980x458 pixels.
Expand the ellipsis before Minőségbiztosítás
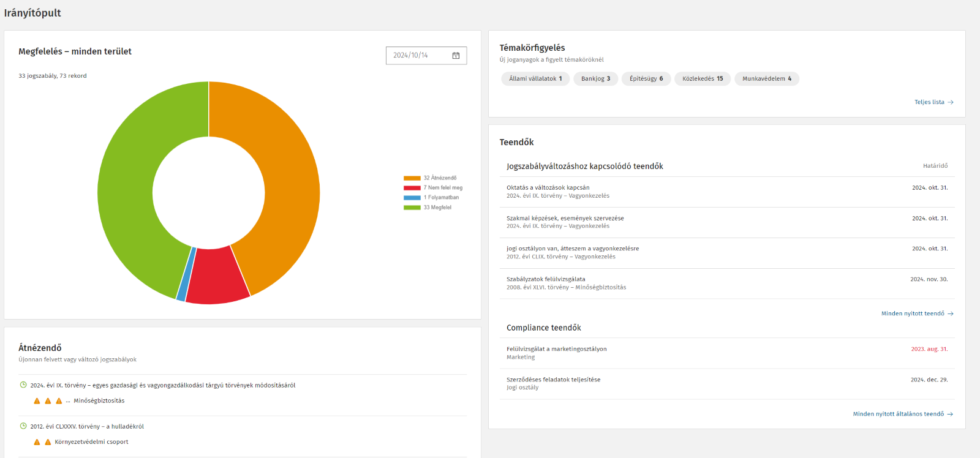68,401
